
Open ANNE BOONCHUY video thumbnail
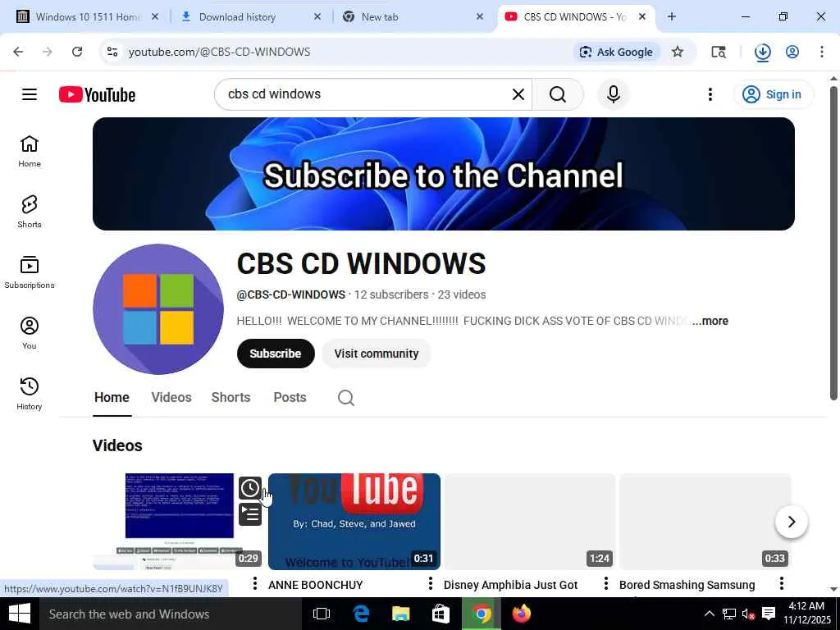[x=354, y=521]
